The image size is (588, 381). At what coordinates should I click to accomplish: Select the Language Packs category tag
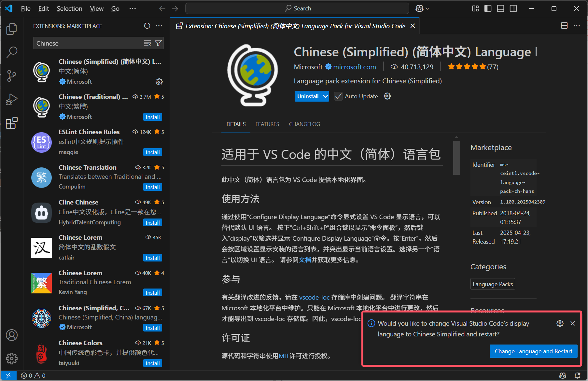click(493, 284)
